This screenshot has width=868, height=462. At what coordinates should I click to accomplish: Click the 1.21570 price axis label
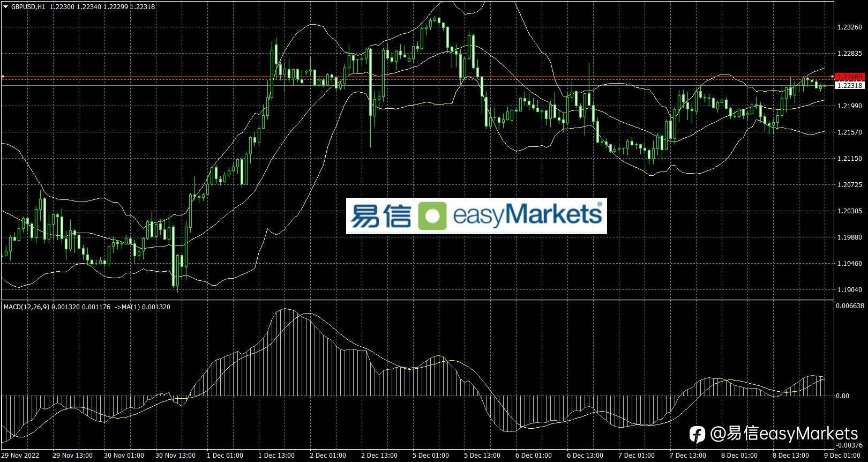tap(849, 132)
